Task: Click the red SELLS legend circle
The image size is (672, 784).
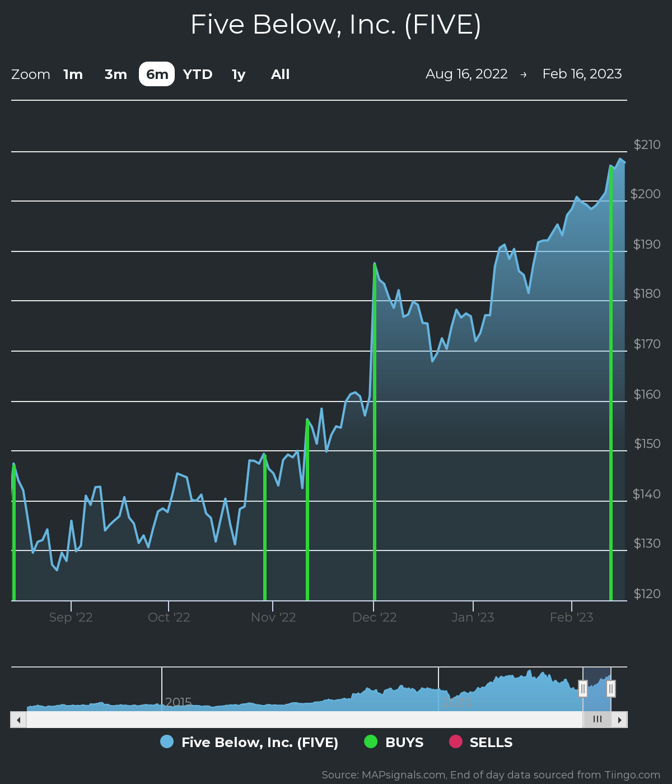Action: pos(456,741)
